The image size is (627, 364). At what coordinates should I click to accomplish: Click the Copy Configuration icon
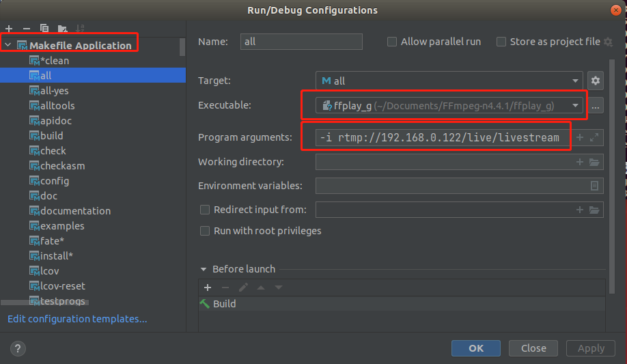[44, 29]
